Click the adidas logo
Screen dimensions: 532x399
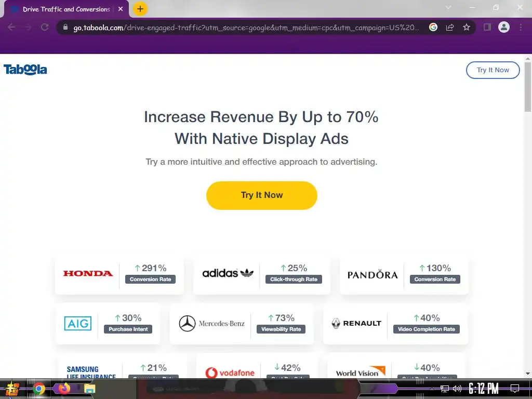tap(228, 273)
